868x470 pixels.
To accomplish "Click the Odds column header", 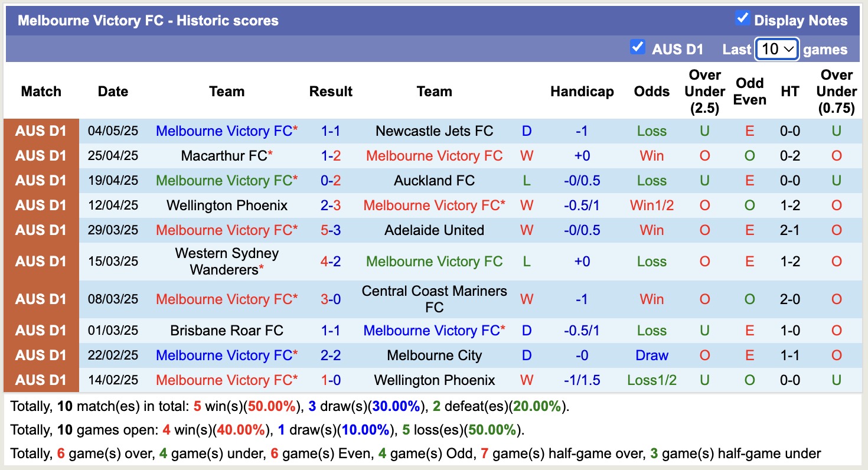I will click(x=651, y=92).
